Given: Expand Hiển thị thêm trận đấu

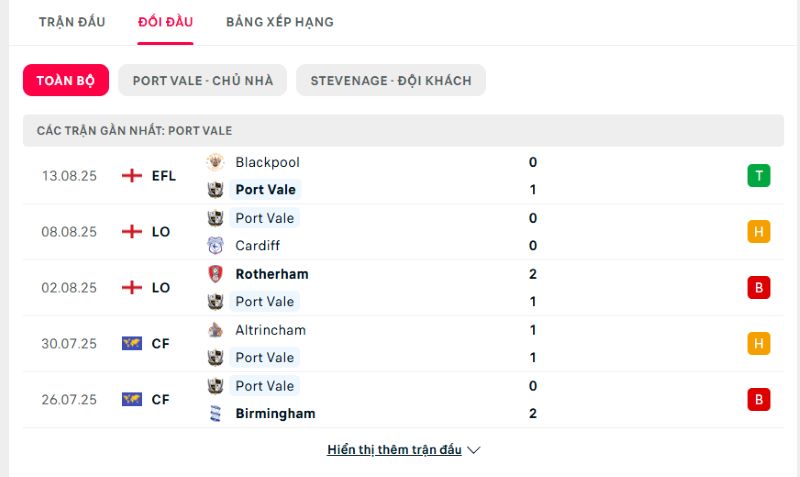Looking at the screenshot, I should (394, 449).
